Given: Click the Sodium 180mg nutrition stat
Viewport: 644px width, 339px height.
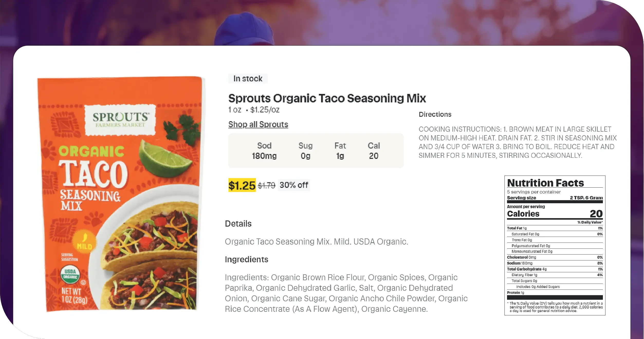Looking at the screenshot, I should tap(264, 151).
